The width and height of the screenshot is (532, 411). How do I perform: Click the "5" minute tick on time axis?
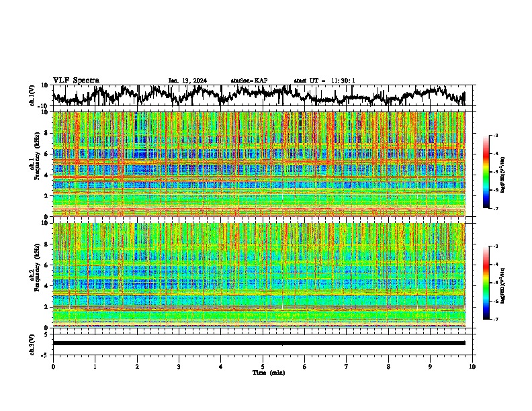pyautogui.click(x=263, y=367)
